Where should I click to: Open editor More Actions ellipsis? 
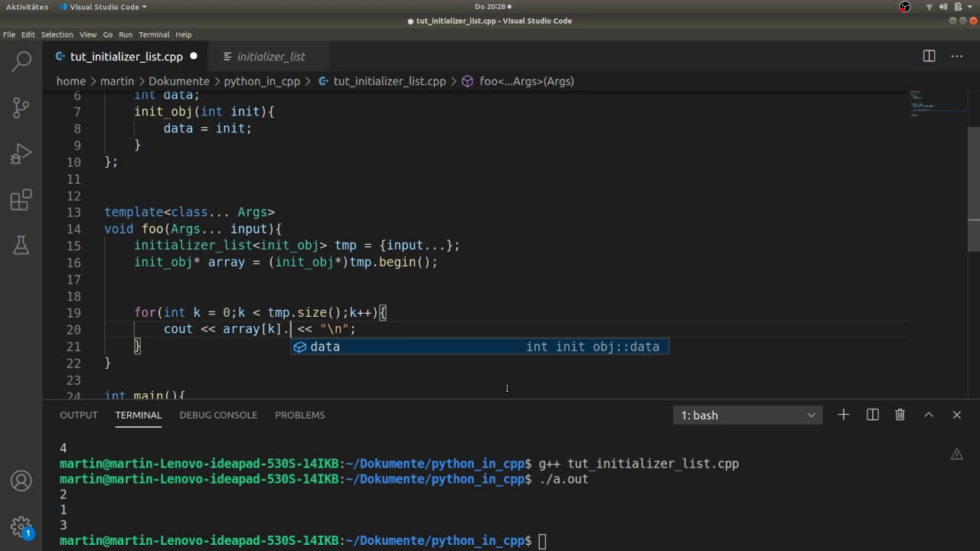957,56
